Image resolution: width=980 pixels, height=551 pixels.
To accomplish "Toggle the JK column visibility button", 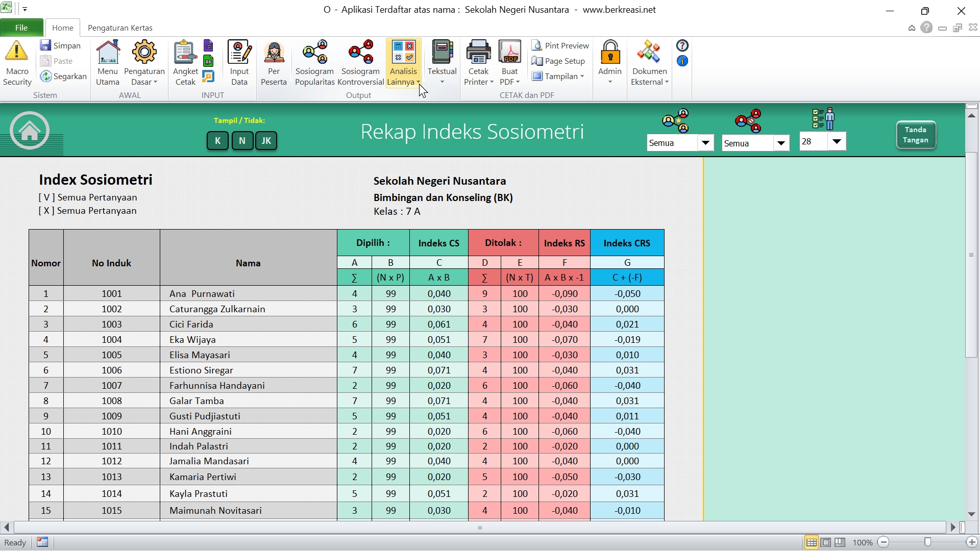I will (x=266, y=141).
